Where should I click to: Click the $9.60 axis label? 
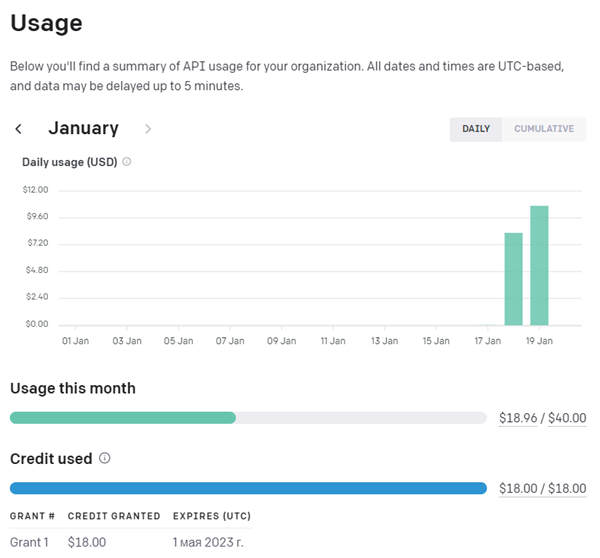pyautogui.click(x=38, y=217)
